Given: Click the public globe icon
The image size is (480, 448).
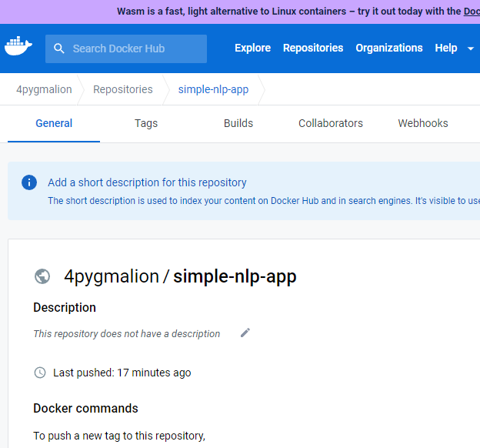Looking at the screenshot, I should [42, 276].
